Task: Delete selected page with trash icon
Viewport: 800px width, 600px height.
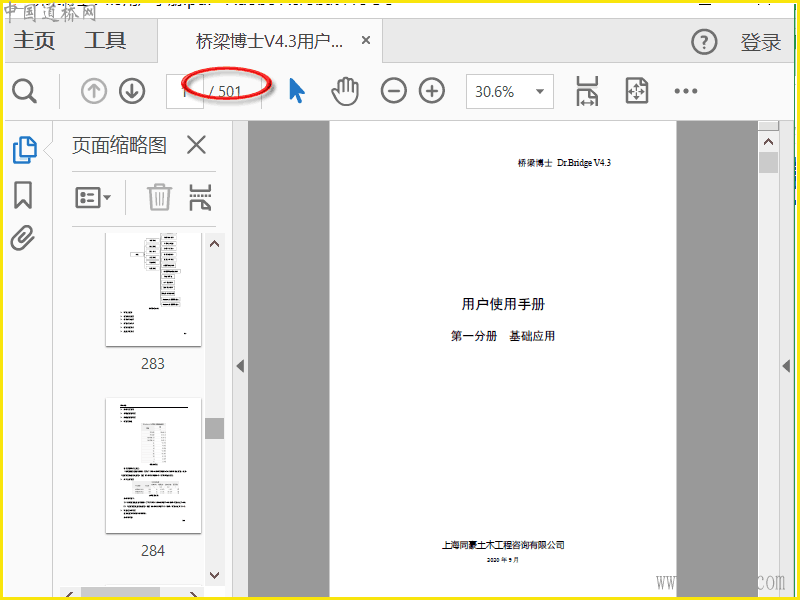Action: point(159,197)
